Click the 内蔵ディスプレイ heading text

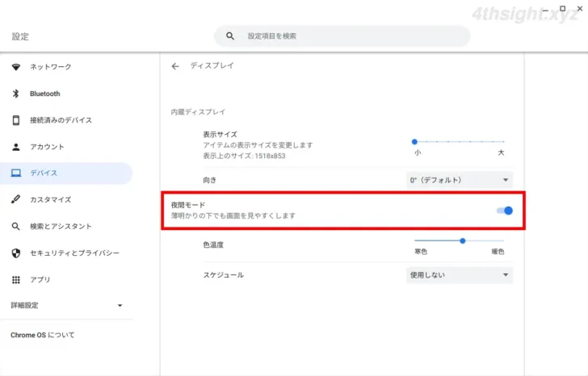(x=198, y=112)
